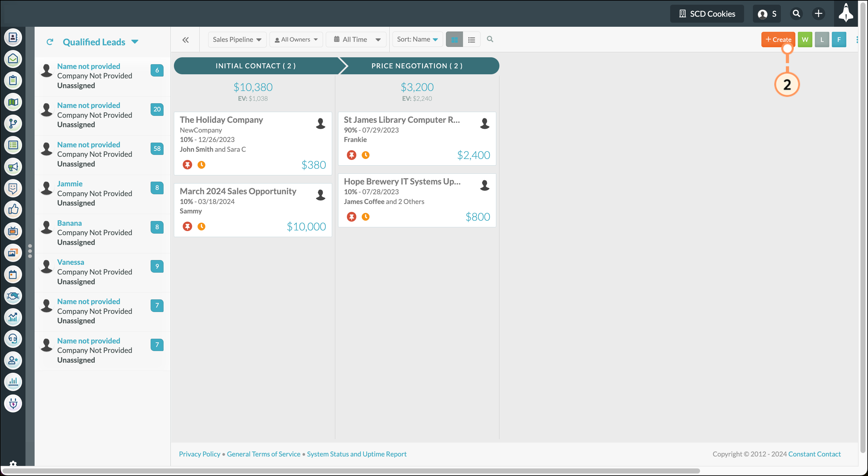This screenshot has height=476, width=868.
Task: Open the smiley feedback sidebar icon
Action: coord(13,188)
